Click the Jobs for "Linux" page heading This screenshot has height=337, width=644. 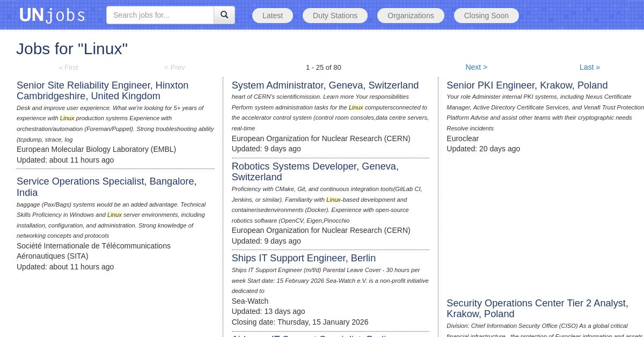coord(72,49)
